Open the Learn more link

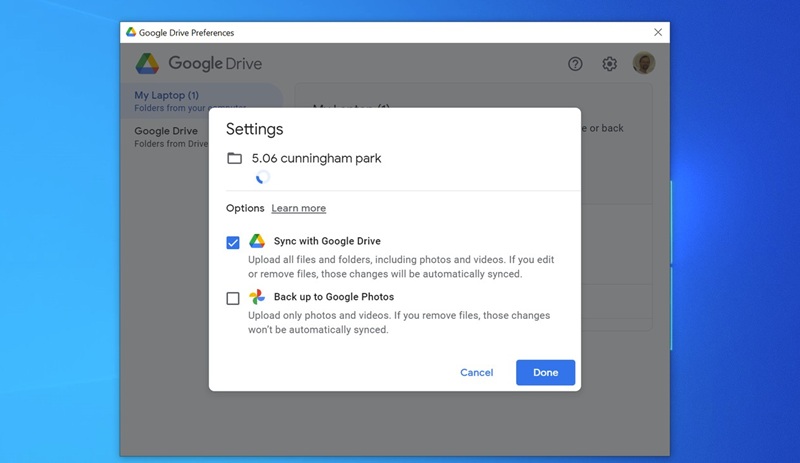coord(298,208)
